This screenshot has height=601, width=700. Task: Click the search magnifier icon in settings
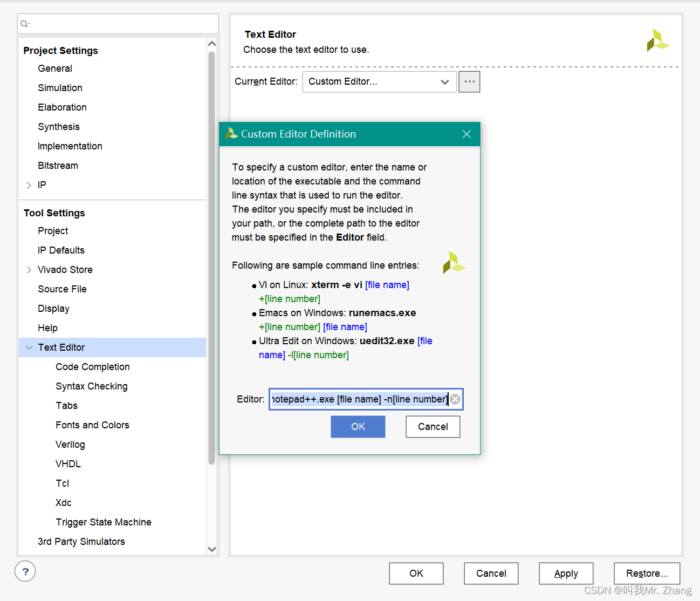25,24
